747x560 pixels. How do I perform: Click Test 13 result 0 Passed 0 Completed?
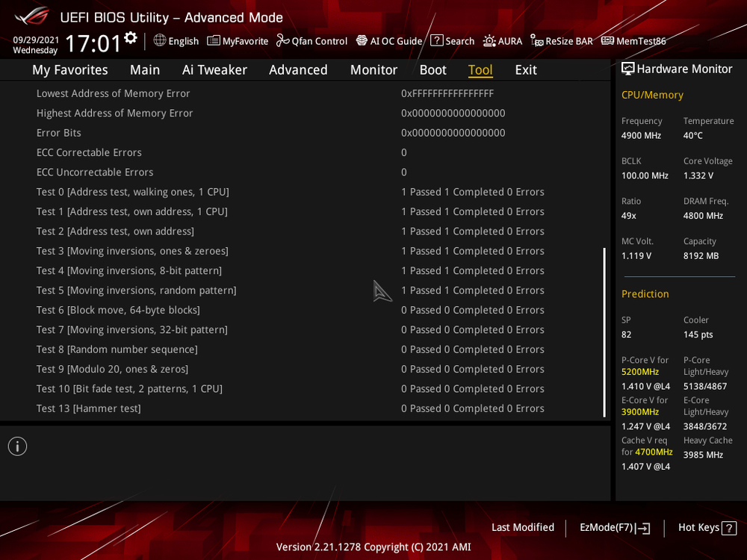click(x=473, y=408)
